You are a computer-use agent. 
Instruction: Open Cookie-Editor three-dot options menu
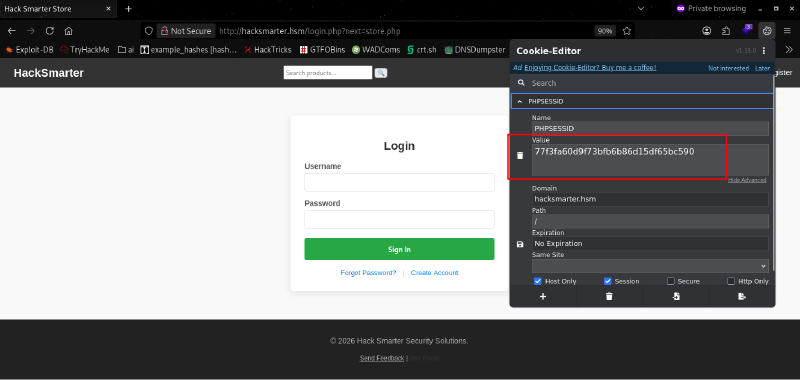click(764, 50)
